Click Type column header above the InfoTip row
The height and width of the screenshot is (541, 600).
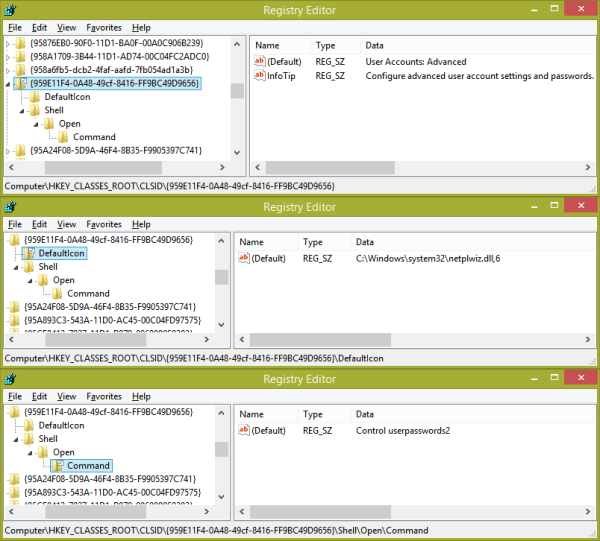click(x=326, y=46)
